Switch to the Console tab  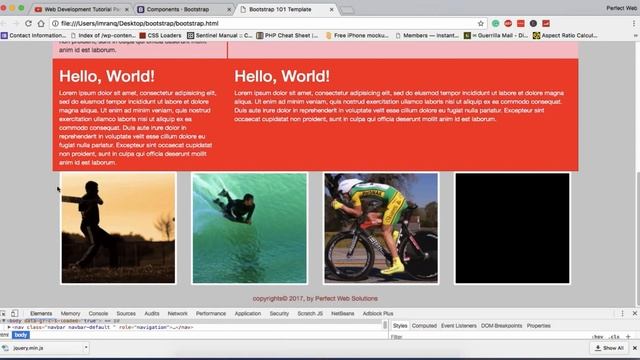point(98,313)
